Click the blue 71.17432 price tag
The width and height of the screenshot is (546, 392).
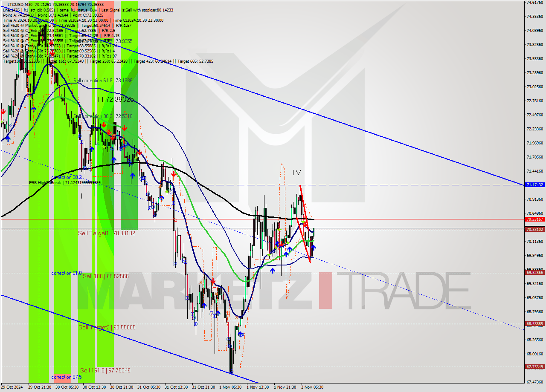click(x=535, y=185)
